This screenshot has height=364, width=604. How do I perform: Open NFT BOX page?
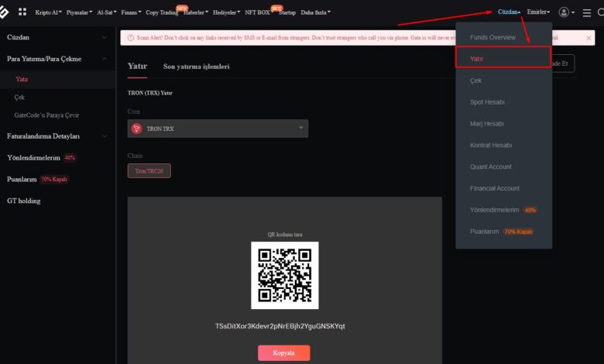click(x=257, y=12)
